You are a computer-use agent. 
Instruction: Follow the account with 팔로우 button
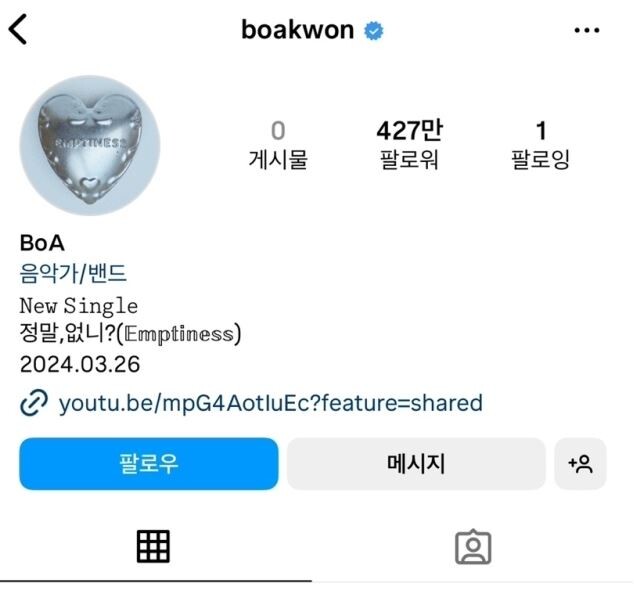point(149,464)
